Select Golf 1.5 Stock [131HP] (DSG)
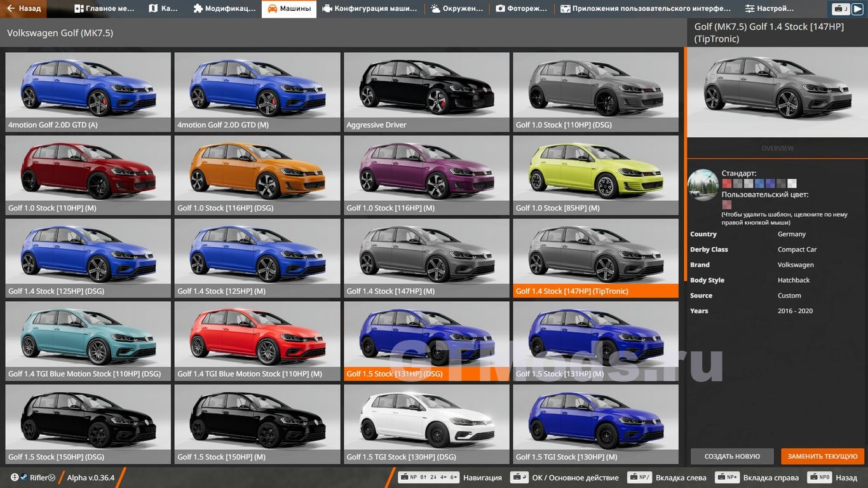 pos(426,341)
